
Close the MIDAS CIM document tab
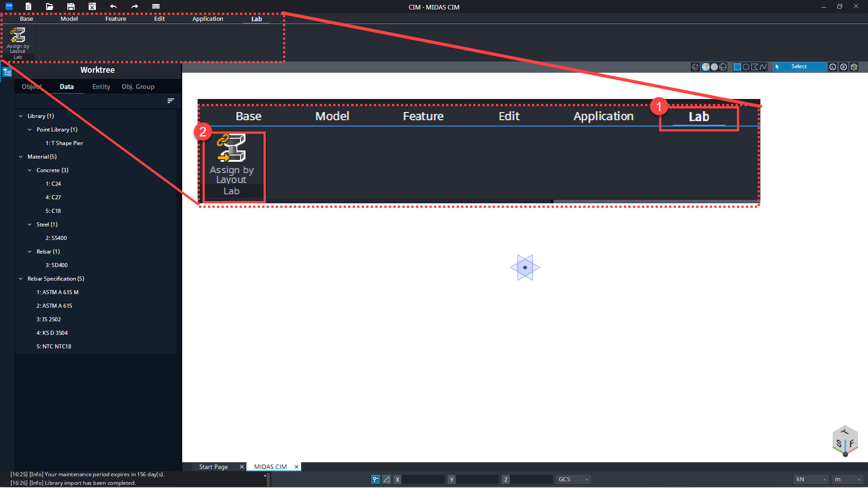(297, 467)
